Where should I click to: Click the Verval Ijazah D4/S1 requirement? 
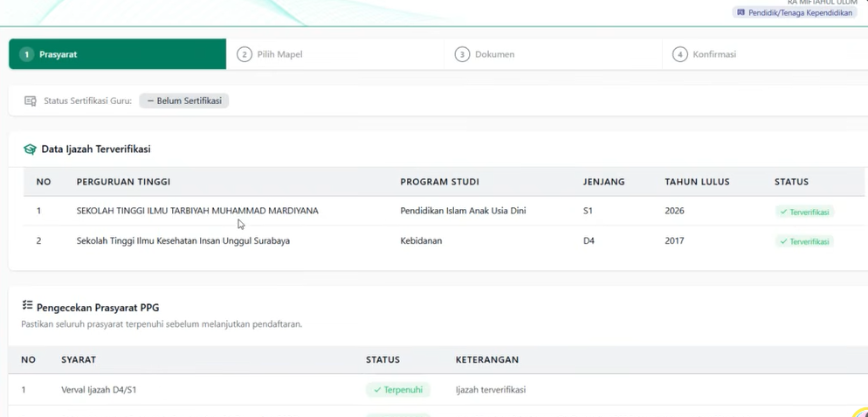pos(99,390)
